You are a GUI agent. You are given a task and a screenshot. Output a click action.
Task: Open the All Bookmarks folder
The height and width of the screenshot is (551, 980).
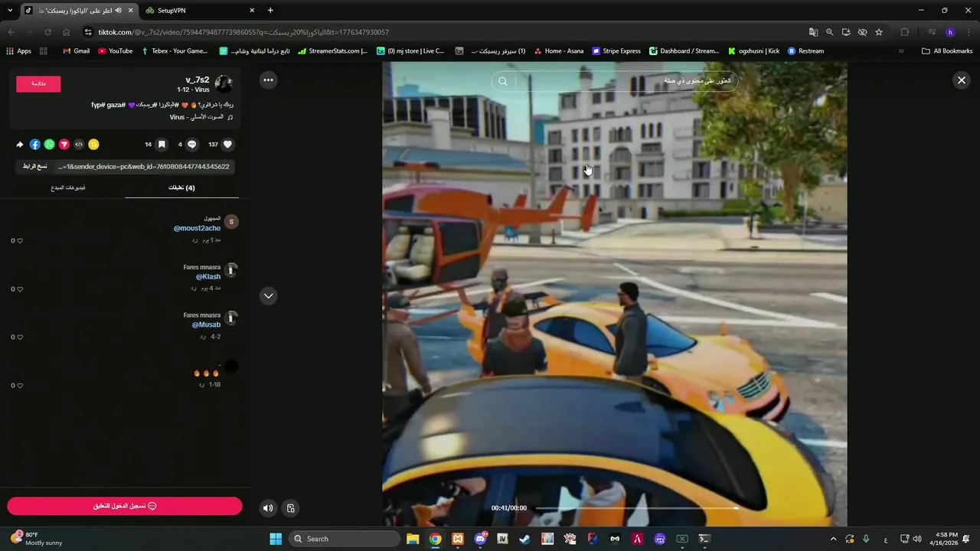click(x=947, y=51)
